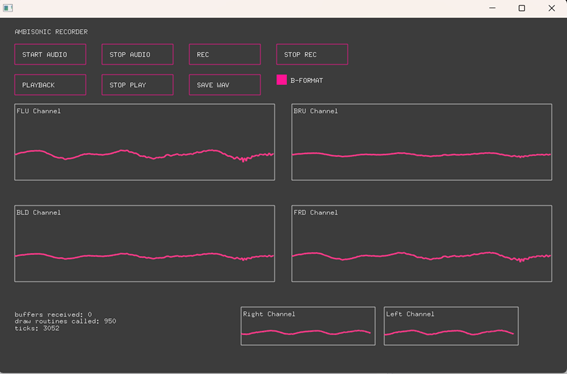567x374 pixels.
Task: Click the START AUDIO button
Action: (x=50, y=55)
